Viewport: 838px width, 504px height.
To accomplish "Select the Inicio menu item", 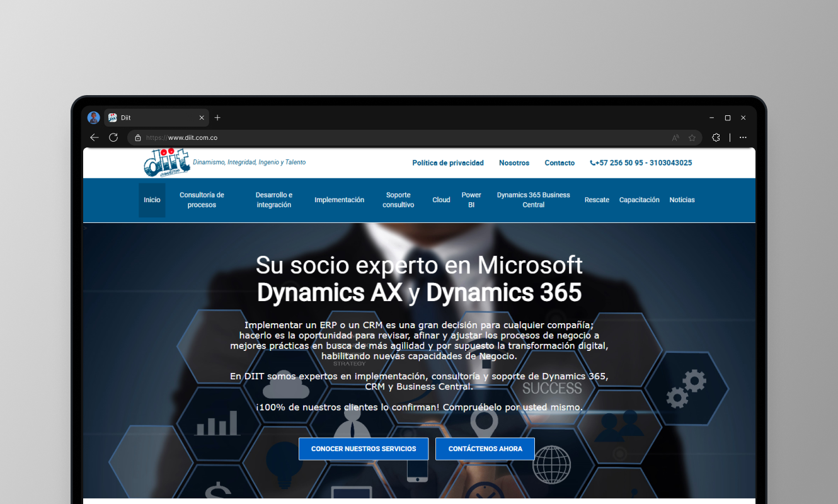I will pyautogui.click(x=152, y=200).
